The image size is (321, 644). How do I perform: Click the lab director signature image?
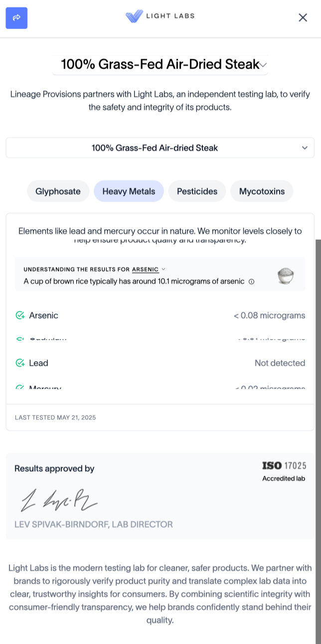[x=59, y=499]
